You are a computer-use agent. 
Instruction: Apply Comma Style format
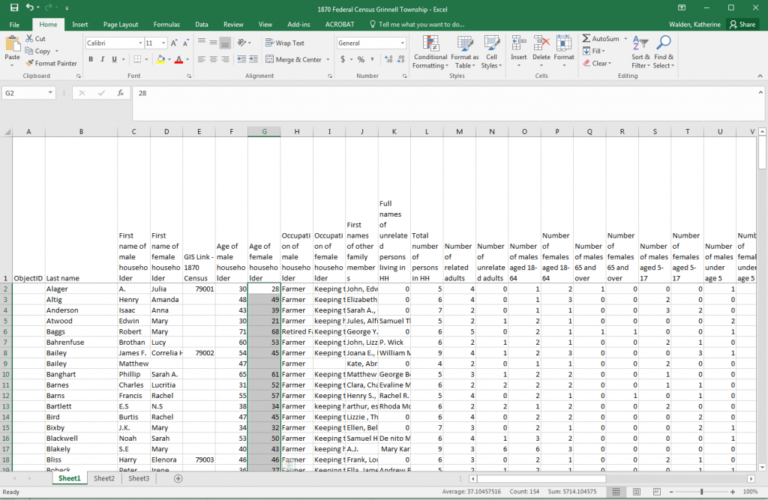(x=372, y=59)
